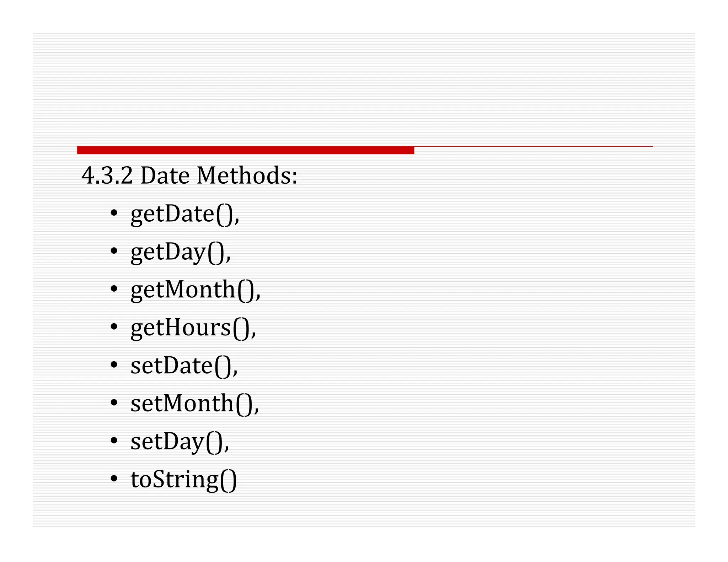Click the bullet dot before setDay()
Image resolution: width=728 pixels, height=562 pixels.
[114, 441]
